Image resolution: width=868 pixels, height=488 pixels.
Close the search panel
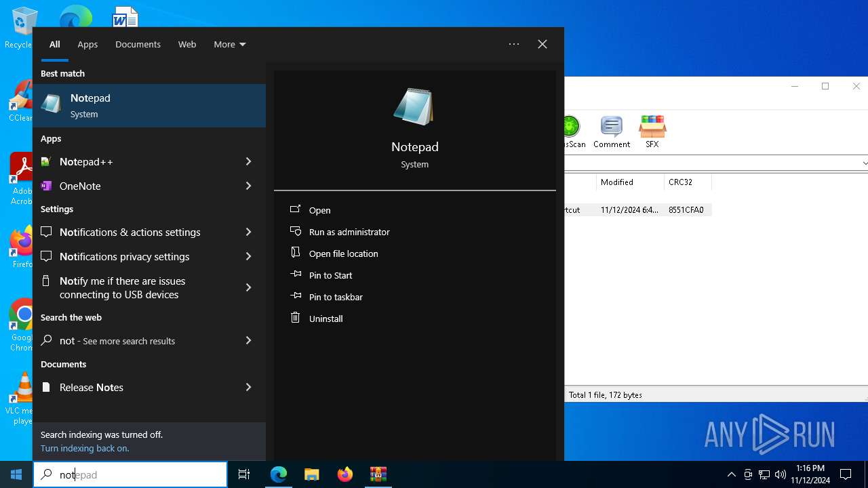(x=542, y=44)
